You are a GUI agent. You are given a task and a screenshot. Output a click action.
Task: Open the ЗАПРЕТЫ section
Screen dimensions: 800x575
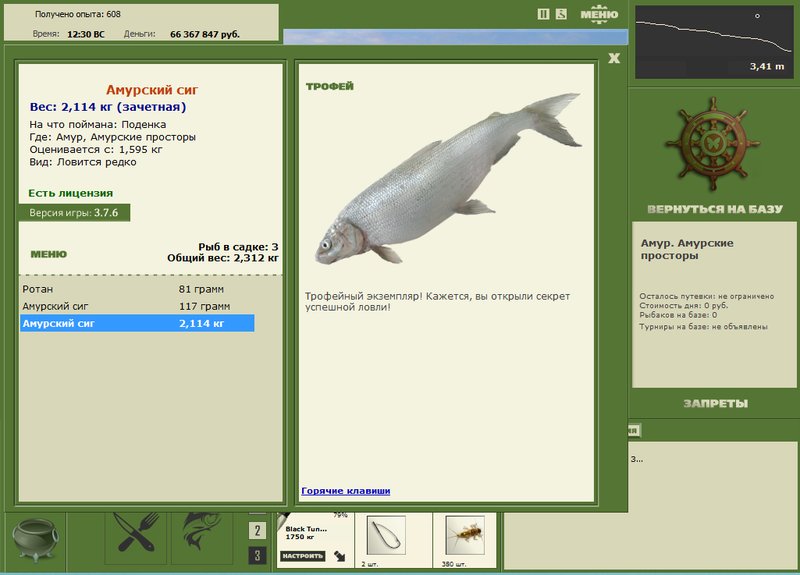tap(715, 404)
